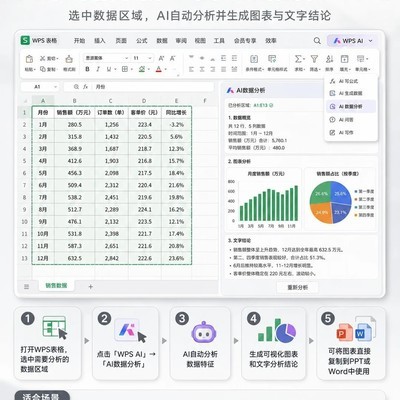400x400 pixels.
Task: Toggle Align Left for the cell
Action: [191, 69]
